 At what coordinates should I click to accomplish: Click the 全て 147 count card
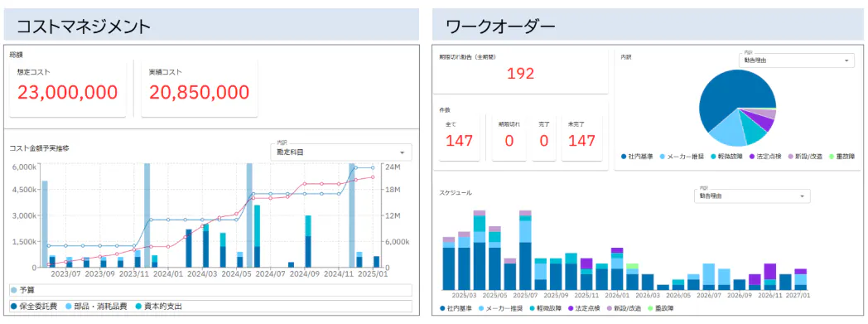pyautogui.click(x=460, y=138)
